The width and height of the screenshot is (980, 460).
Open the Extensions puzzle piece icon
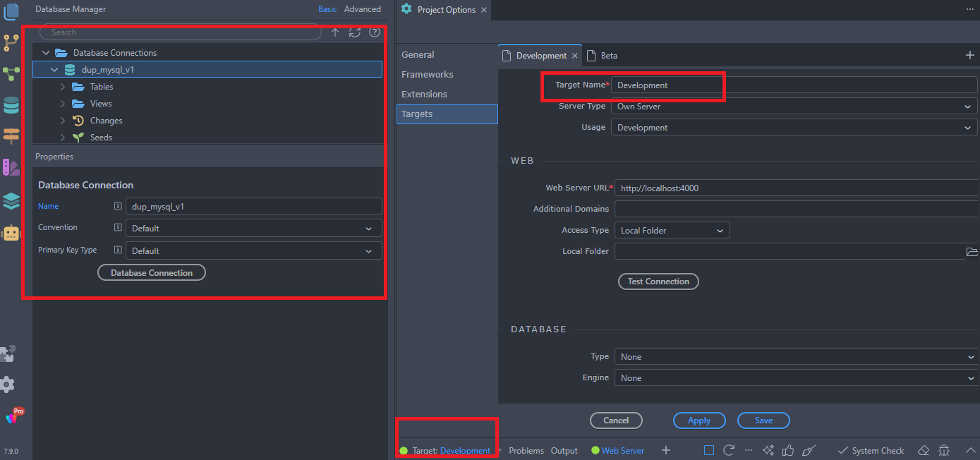(x=8, y=353)
